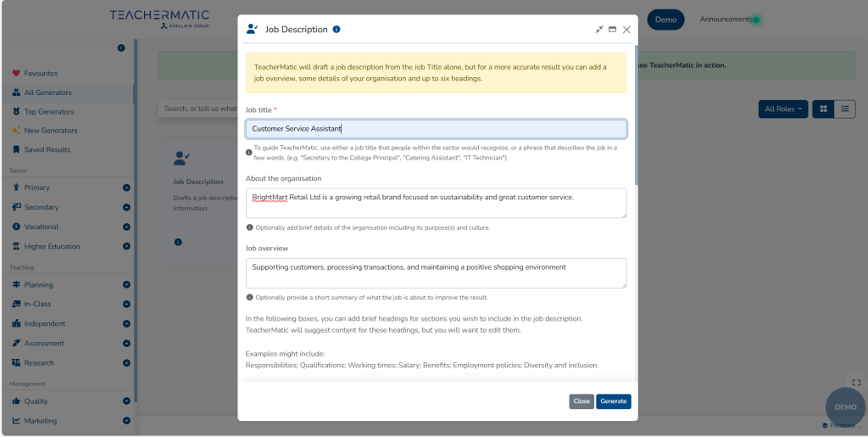This screenshot has width=868, height=437.
Task: Maximize the Job Description dialog
Action: click(612, 30)
